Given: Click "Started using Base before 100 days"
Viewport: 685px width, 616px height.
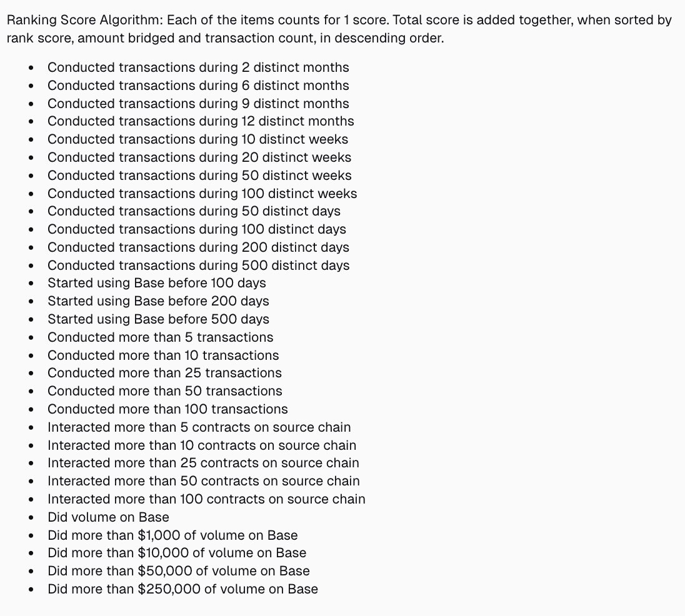Looking at the screenshot, I should [x=156, y=283].
